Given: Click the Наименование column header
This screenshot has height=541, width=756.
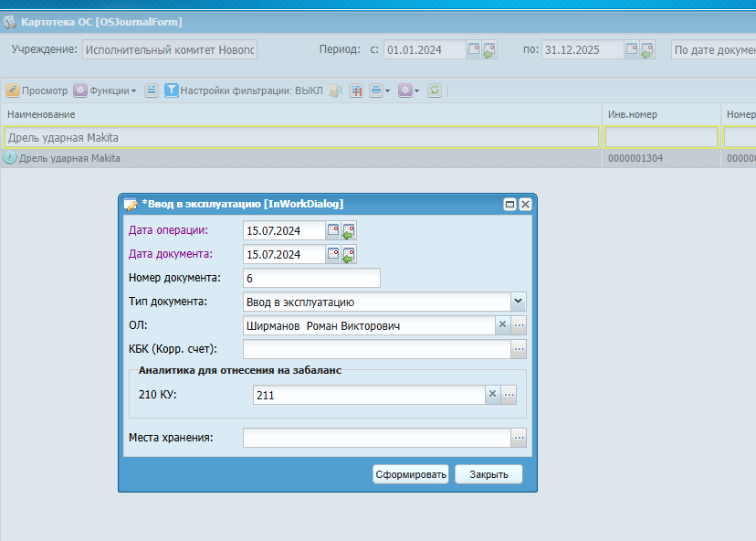Looking at the screenshot, I should coord(301,114).
